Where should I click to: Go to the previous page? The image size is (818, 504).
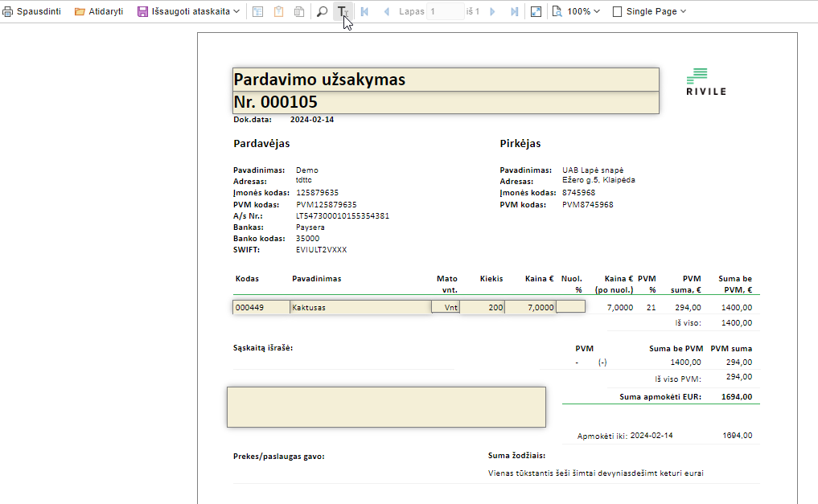coord(386,12)
